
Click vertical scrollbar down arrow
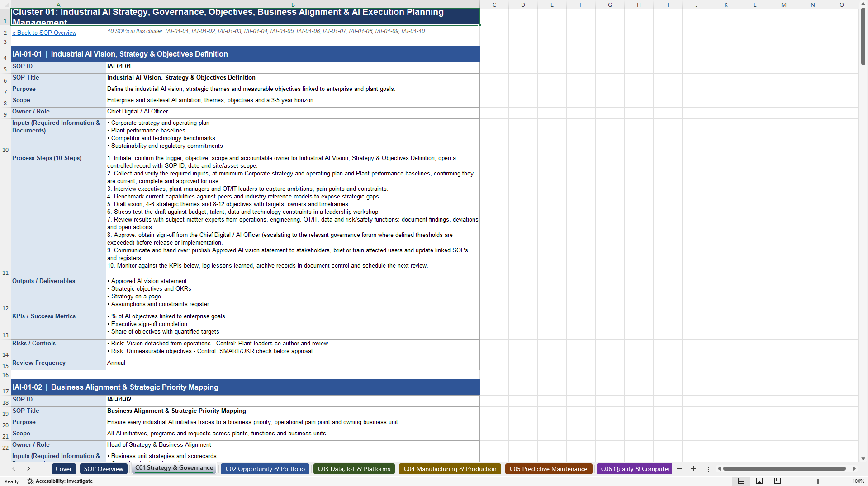coord(863,458)
